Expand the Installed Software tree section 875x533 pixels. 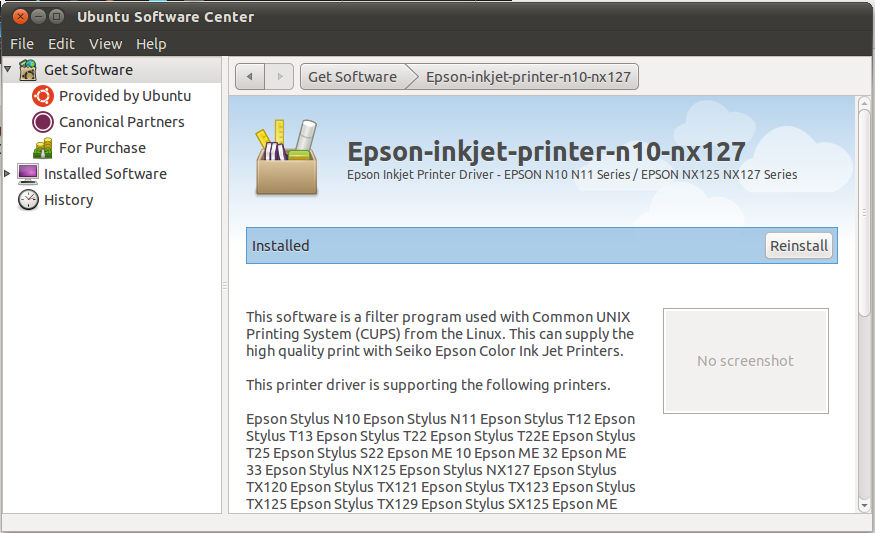click(7, 174)
